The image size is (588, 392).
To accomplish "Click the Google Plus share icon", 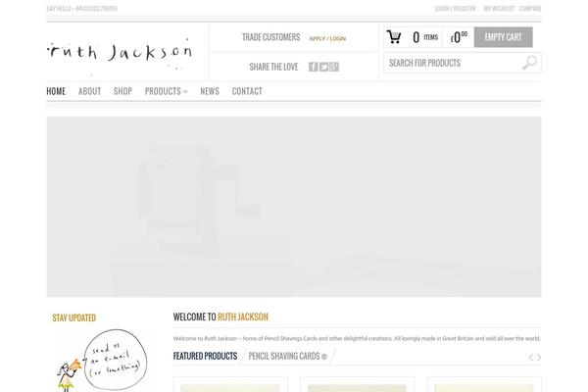I will click(334, 67).
